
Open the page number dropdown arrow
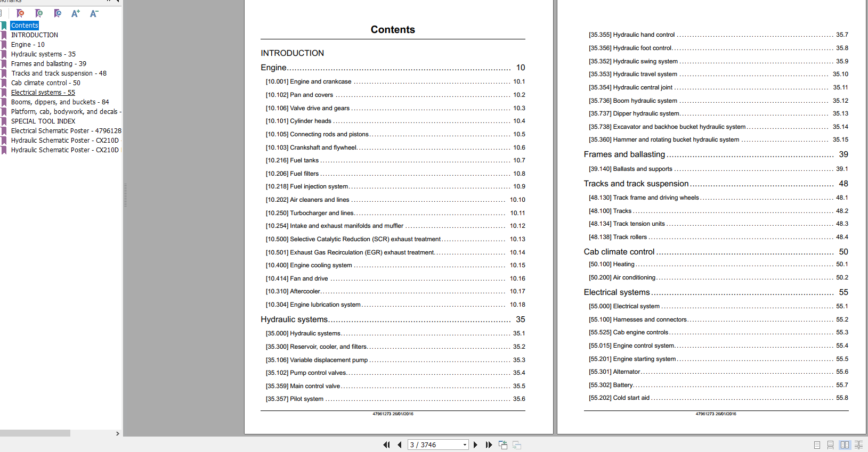pos(465,445)
